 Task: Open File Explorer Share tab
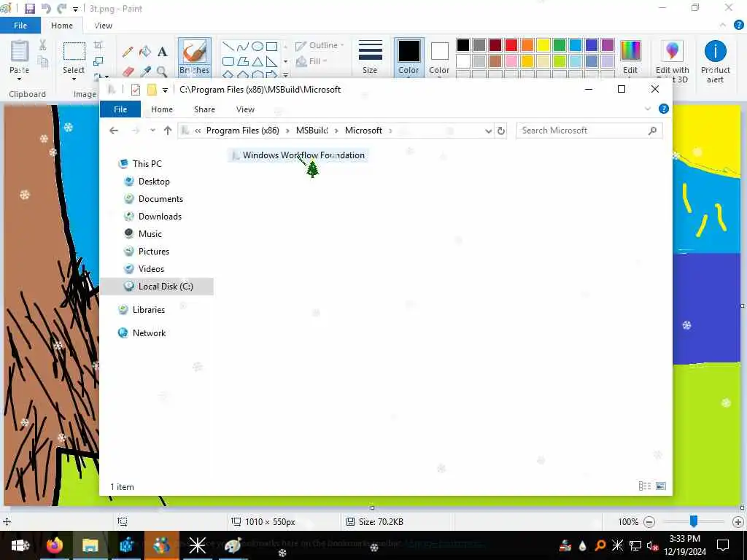click(x=204, y=109)
